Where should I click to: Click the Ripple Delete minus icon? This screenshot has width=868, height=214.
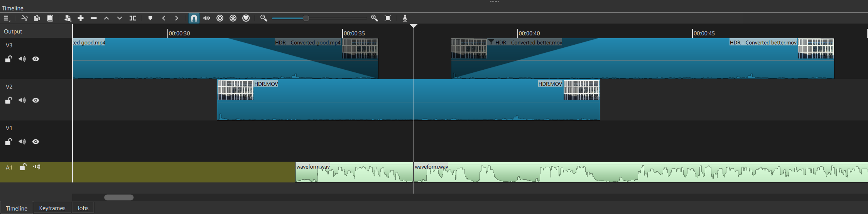pyautogui.click(x=94, y=18)
